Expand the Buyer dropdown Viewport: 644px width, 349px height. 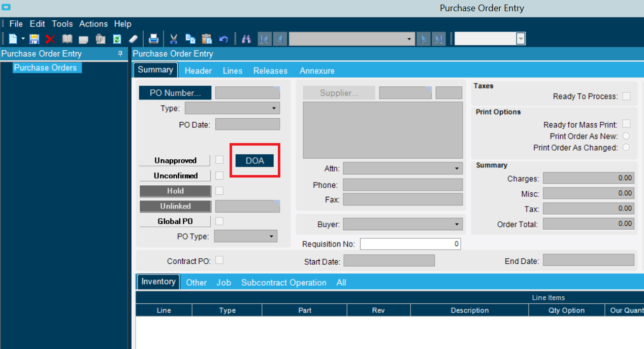pyautogui.click(x=456, y=224)
